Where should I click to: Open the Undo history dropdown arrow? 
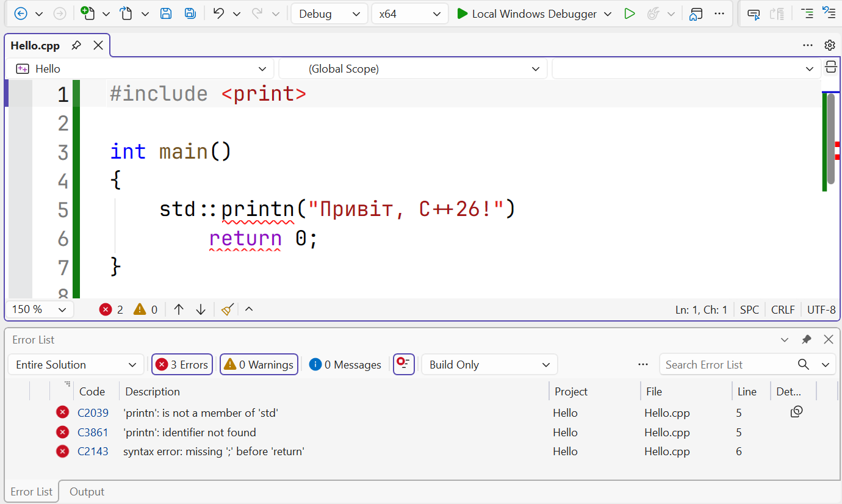tap(237, 14)
